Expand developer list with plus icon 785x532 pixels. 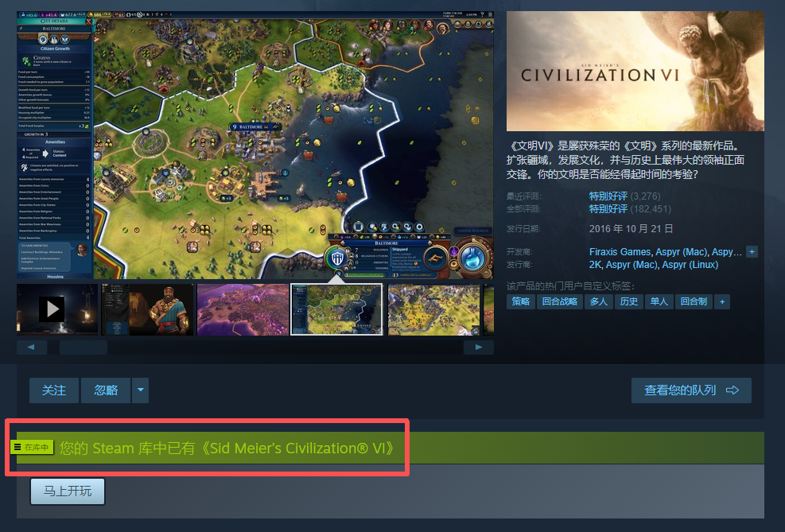pos(752,252)
